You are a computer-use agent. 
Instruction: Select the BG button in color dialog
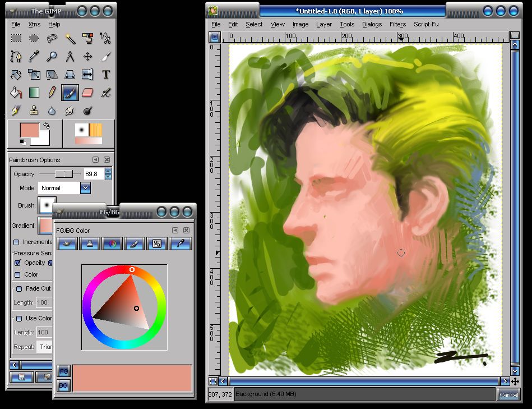(x=63, y=385)
